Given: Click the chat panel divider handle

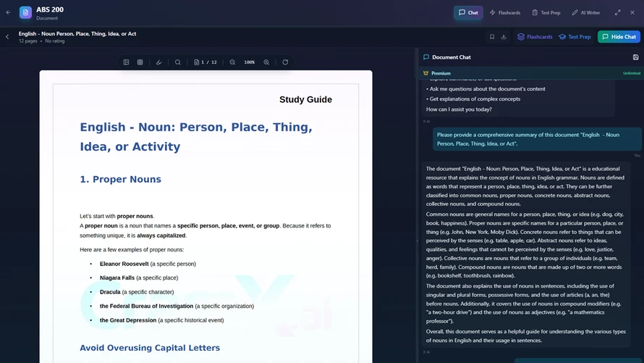Looking at the screenshot, I should [x=417, y=241].
